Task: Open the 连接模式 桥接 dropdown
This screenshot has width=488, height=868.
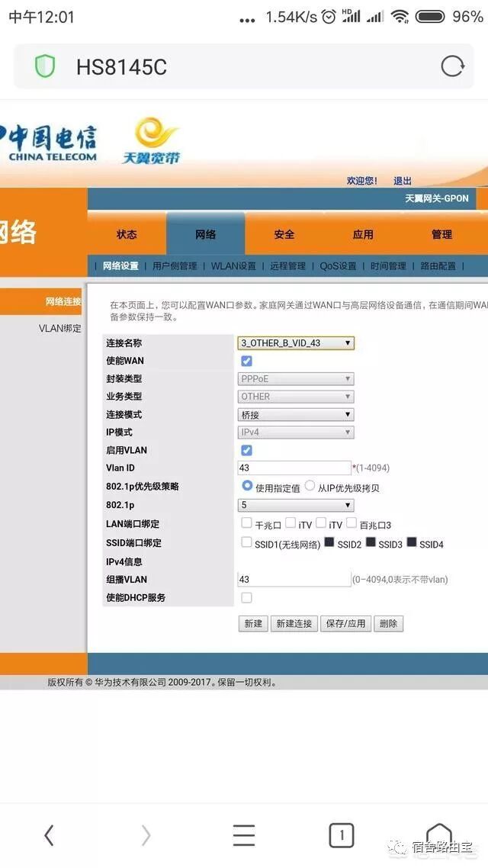Action: [296, 415]
